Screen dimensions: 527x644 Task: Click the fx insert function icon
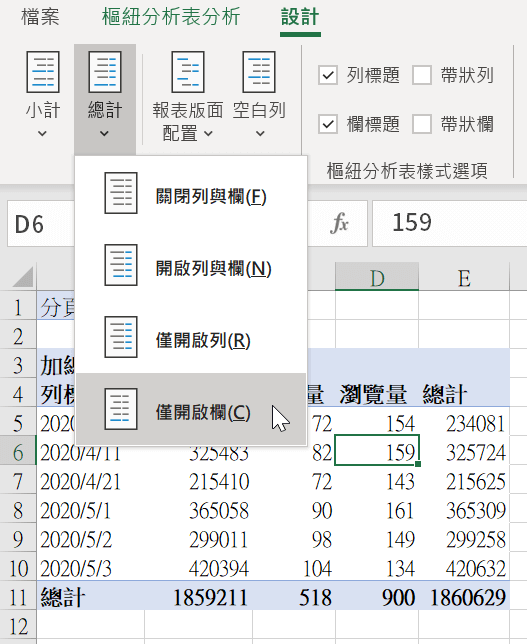coord(339,223)
